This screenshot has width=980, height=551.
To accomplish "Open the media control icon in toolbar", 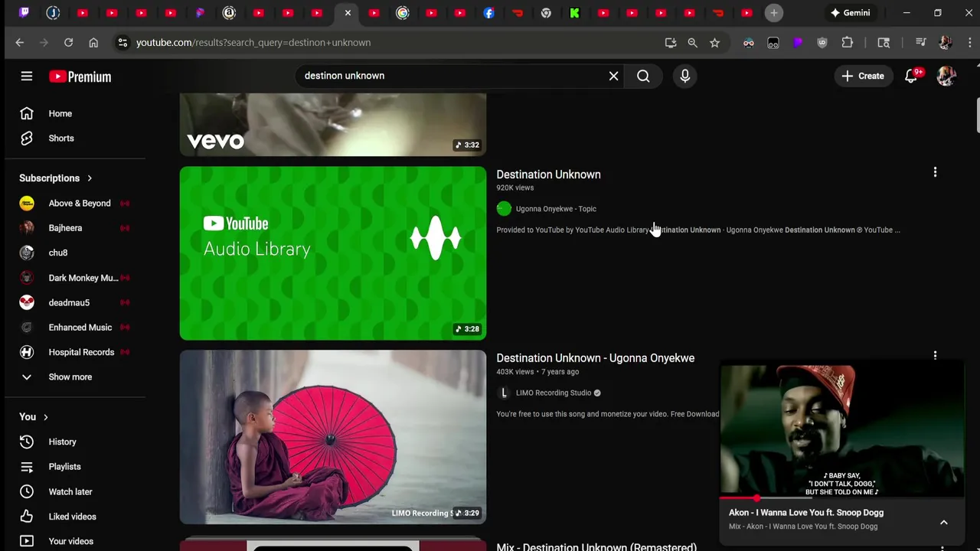I will tap(921, 43).
